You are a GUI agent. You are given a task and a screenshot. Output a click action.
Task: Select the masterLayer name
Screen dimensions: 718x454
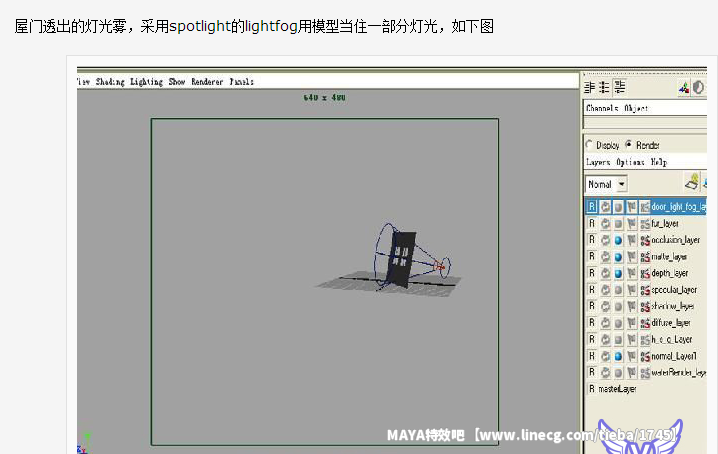coord(617,389)
